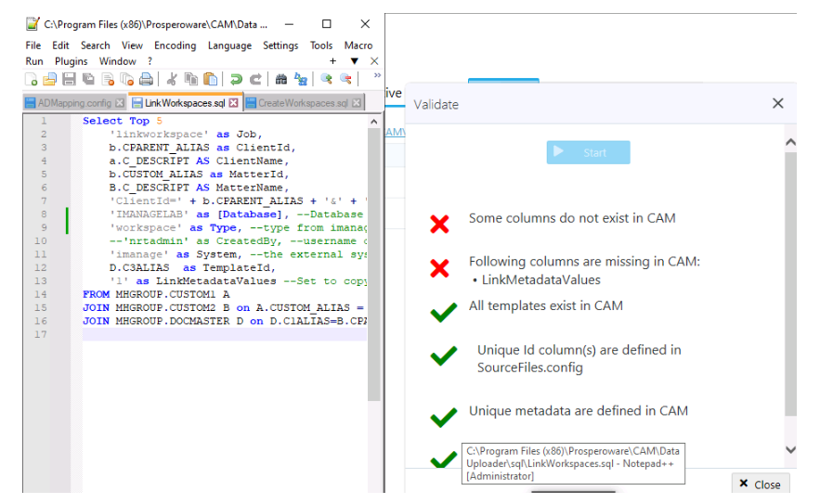Click the Find binoculars icon
This screenshot has width=820, height=504.
click(280, 79)
